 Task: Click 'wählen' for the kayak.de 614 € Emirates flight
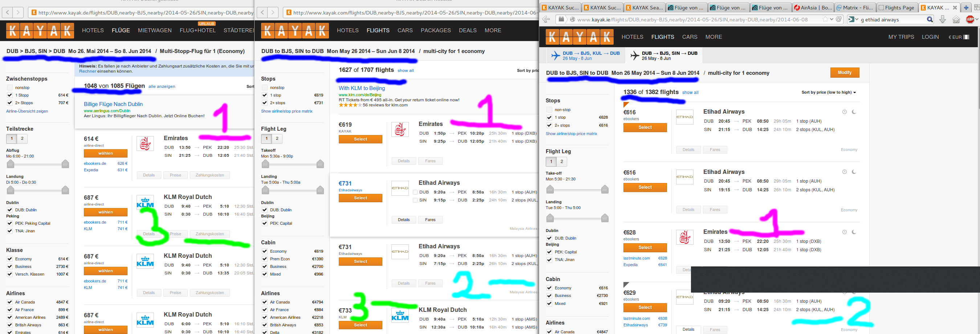point(105,153)
